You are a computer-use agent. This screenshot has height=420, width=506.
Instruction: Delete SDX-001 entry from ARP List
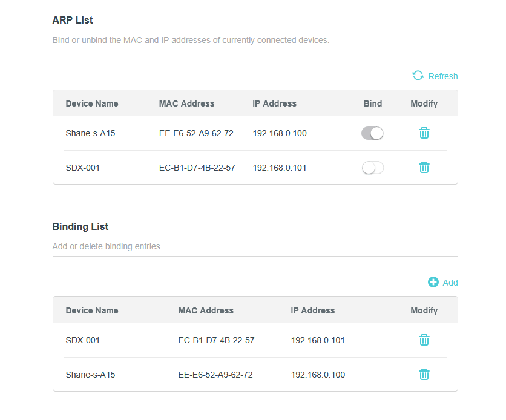coord(424,168)
